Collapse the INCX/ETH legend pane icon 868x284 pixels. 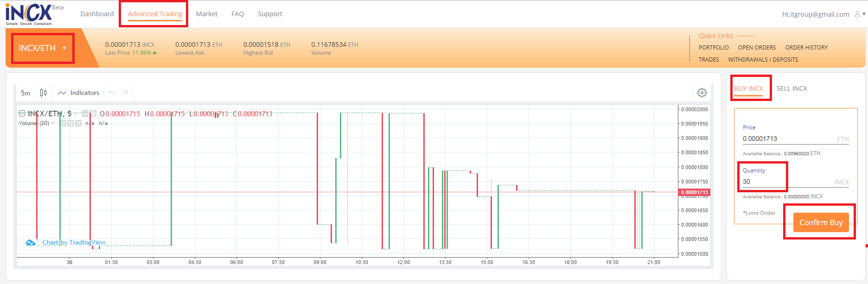tap(22, 114)
